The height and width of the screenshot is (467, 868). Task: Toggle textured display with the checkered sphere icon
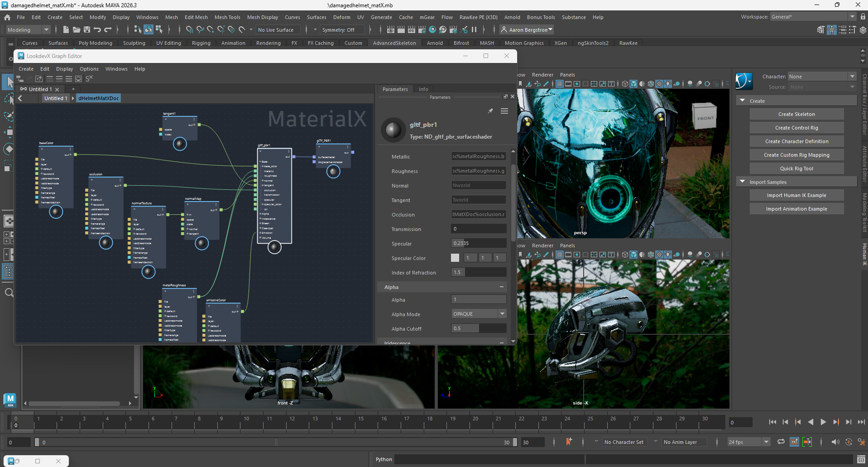click(658, 84)
